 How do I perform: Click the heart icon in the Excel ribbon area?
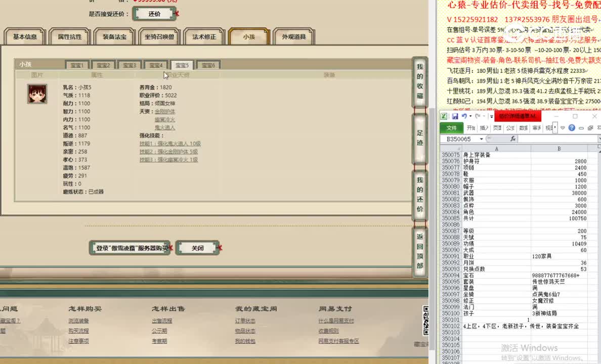coord(562,127)
